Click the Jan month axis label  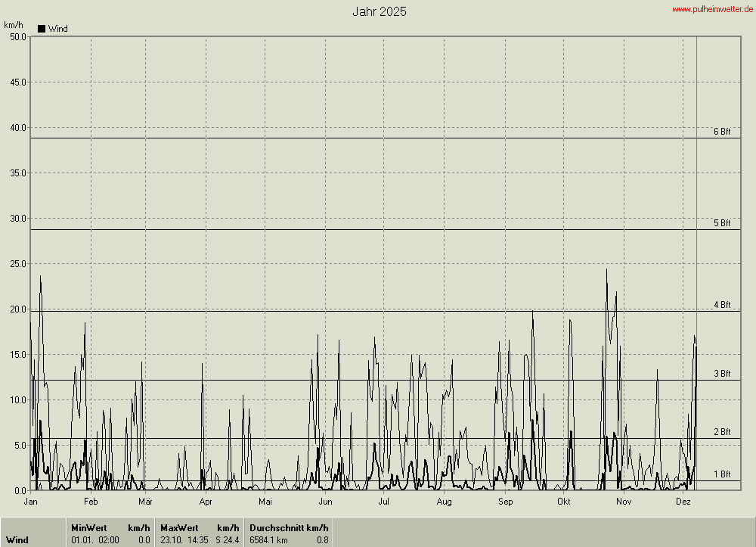click(31, 502)
